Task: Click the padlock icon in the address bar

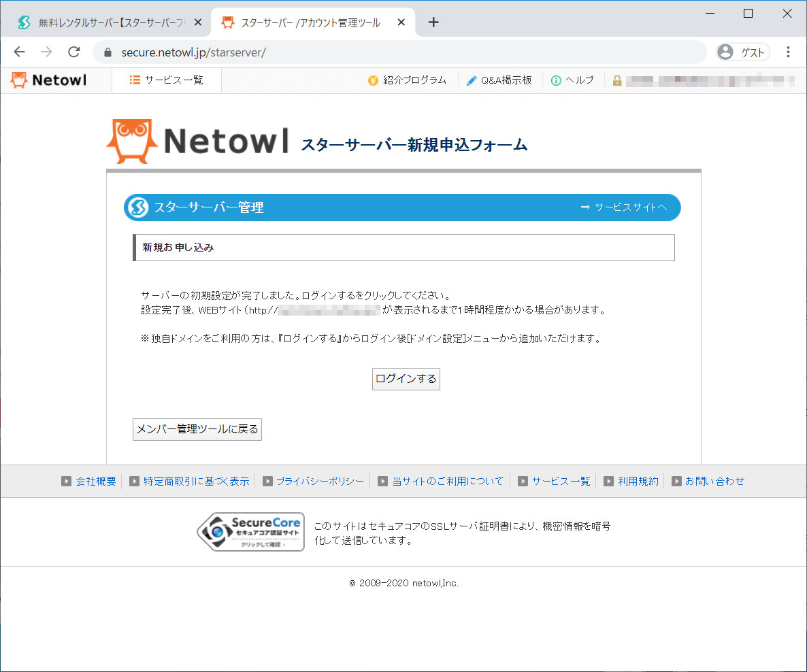Action: 108,52
